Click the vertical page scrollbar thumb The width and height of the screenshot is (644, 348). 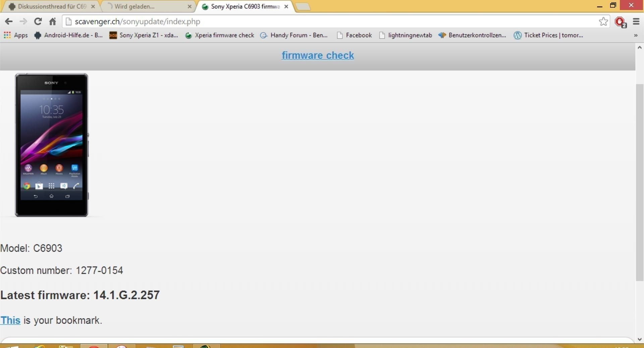tap(639, 183)
